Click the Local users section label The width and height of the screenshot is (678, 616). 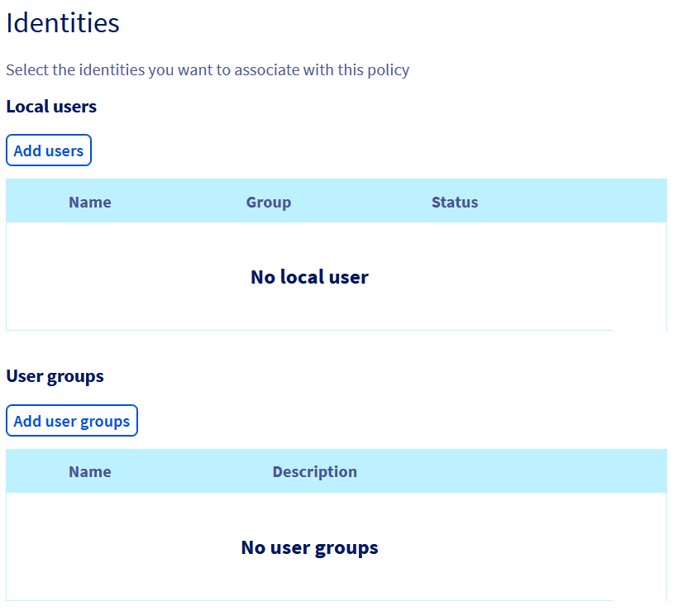51,107
